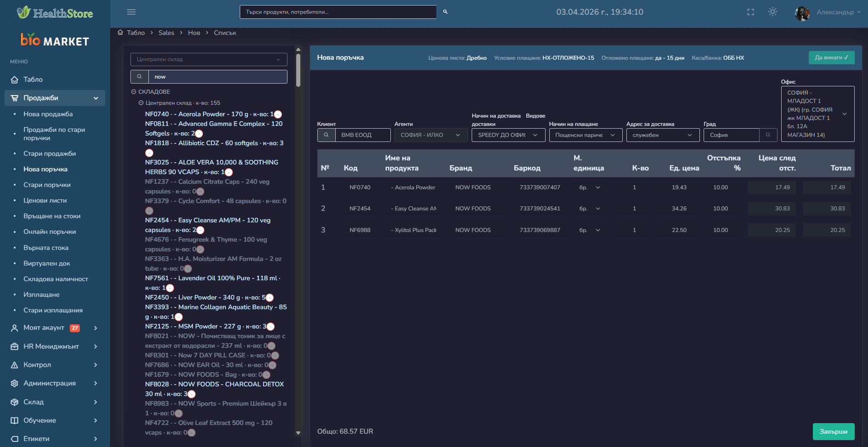This screenshot has height=447, width=868.
Task: Click the HealthStore logo
Action: point(55,12)
